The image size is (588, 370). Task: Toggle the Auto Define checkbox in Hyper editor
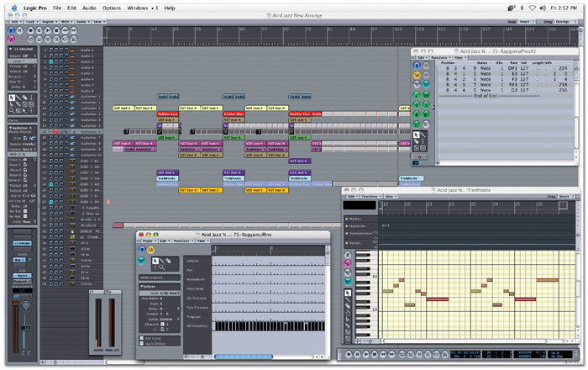[142, 343]
